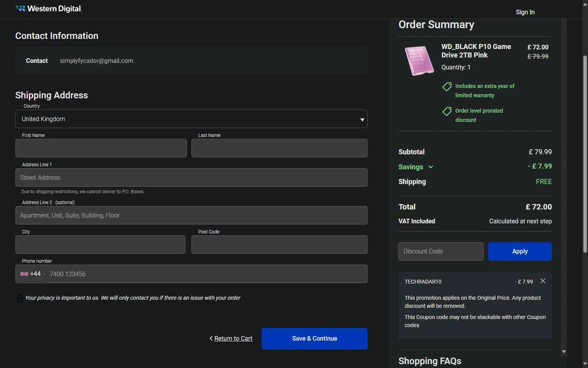Click the page vertical scrollbar thumb
Image resolution: width=588 pixels, height=368 pixels.
pyautogui.click(x=585, y=154)
